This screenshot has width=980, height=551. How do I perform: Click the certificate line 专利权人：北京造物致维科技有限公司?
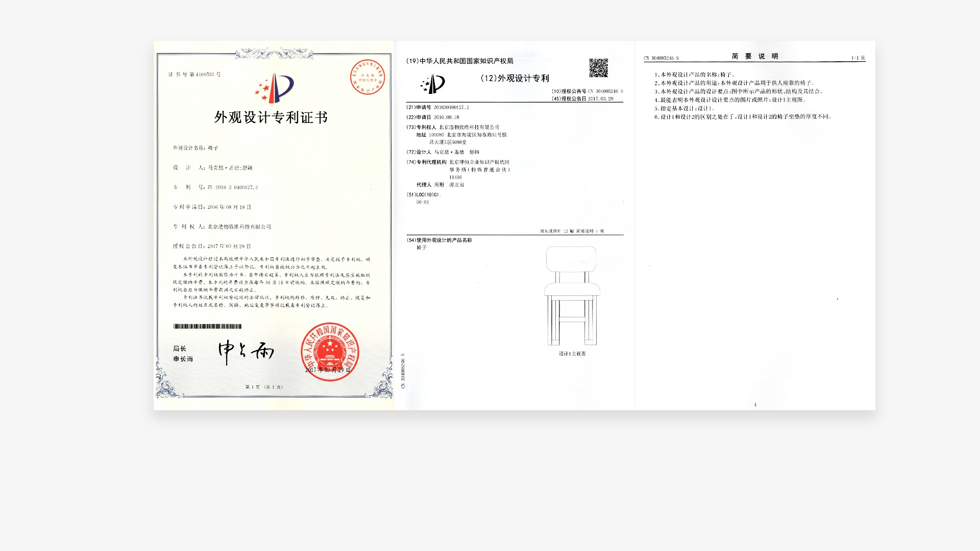click(x=222, y=227)
